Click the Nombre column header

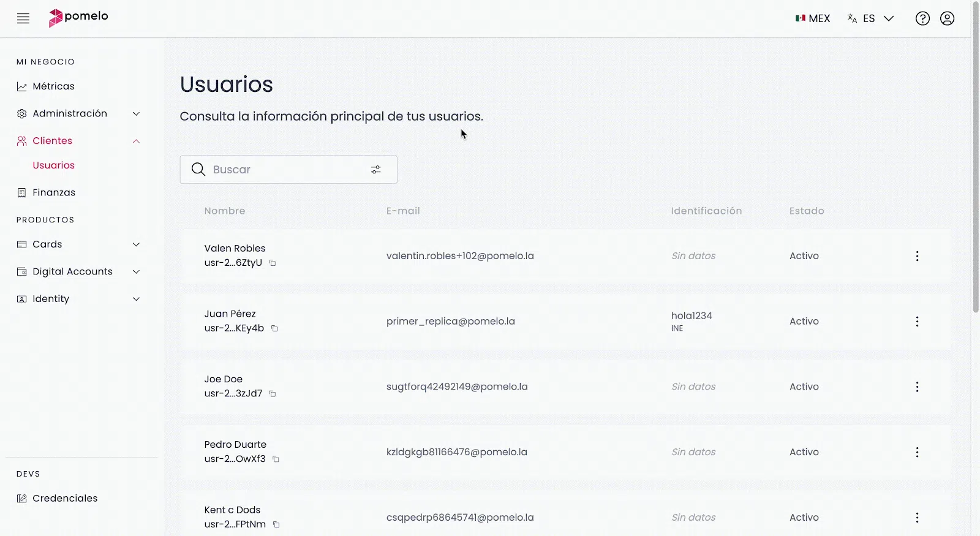[x=225, y=211]
